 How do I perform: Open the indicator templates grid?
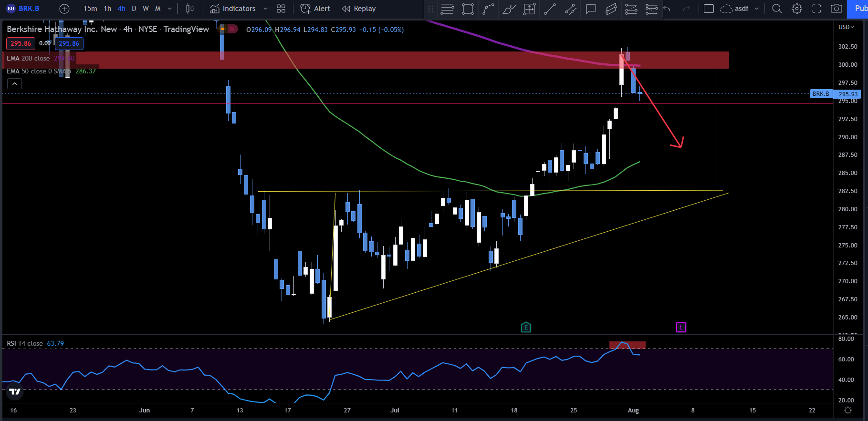[x=281, y=9]
